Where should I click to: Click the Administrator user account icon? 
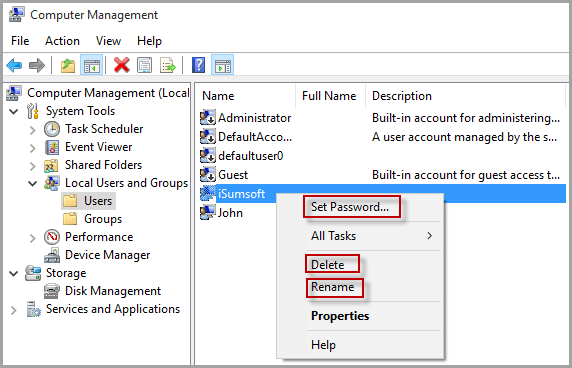pyautogui.click(x=208, y=117)
